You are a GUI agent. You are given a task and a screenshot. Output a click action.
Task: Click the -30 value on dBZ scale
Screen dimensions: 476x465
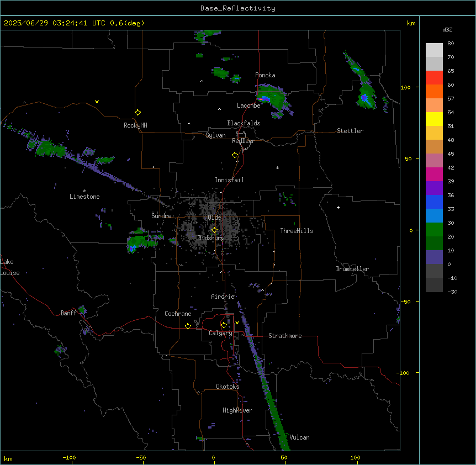pos(452,292)
